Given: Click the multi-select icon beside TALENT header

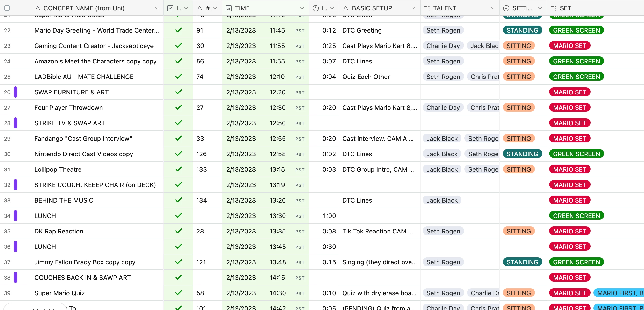Looking at the screenshot, I should coord(427,8).
